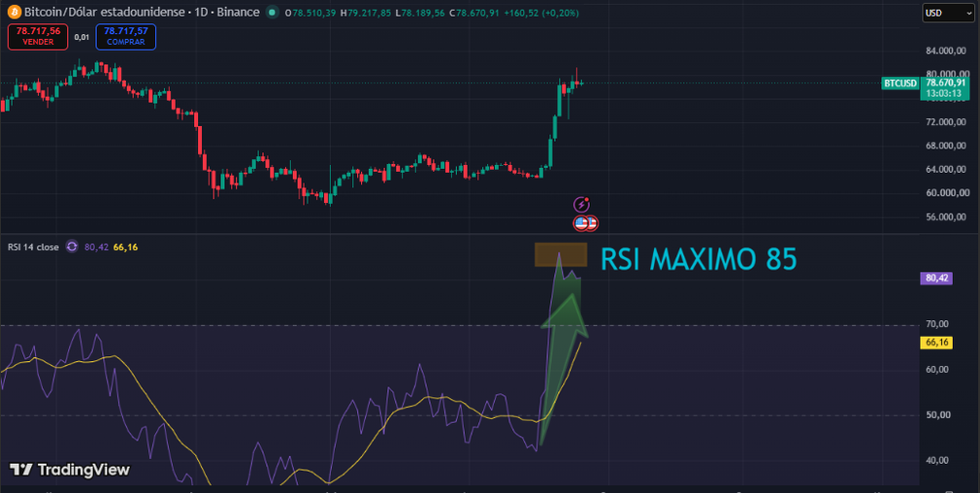The height and width of the screenshot is (493, 980).
Task: Click the open value O78.510,39
Action: click(x=310, y=14)
